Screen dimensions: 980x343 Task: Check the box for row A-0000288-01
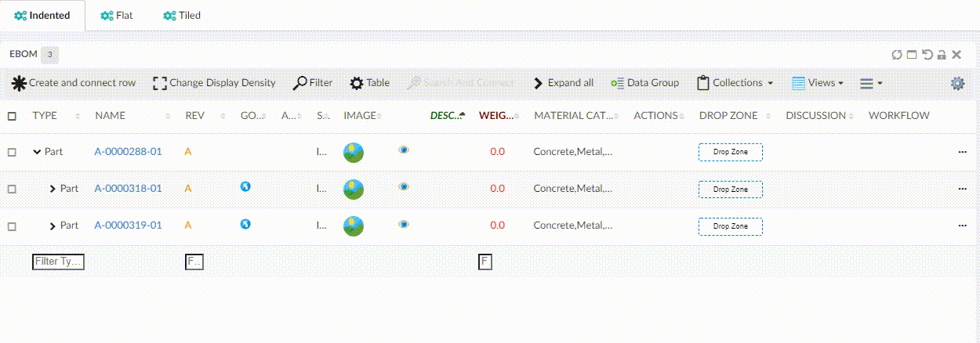tap(12, 152)
